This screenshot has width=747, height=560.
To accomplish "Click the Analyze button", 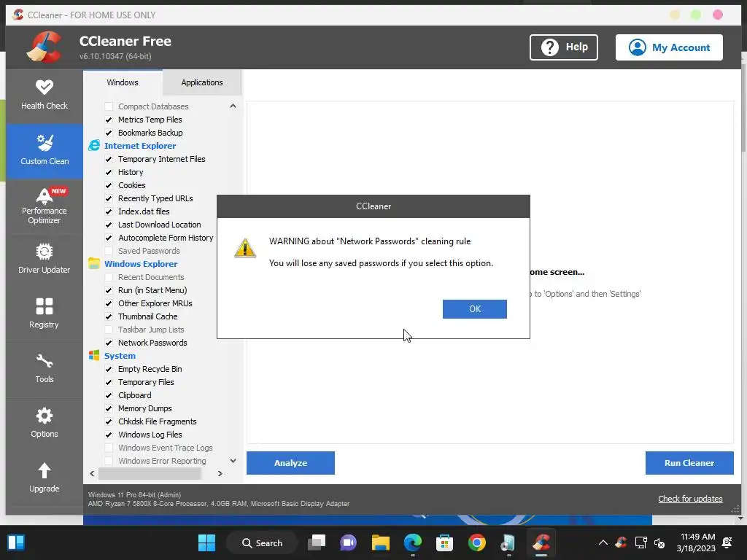I will pos(290,463).
